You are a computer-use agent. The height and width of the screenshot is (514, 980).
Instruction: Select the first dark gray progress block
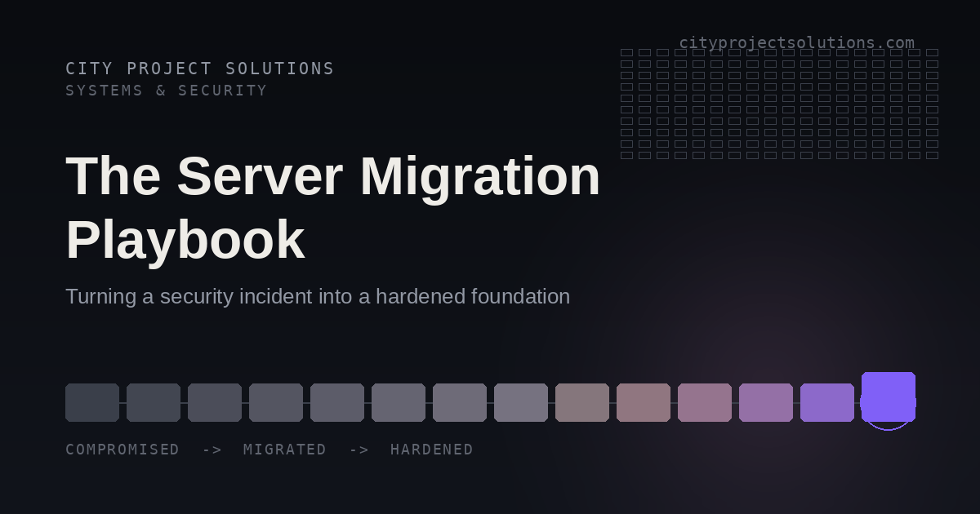[92, 402]
